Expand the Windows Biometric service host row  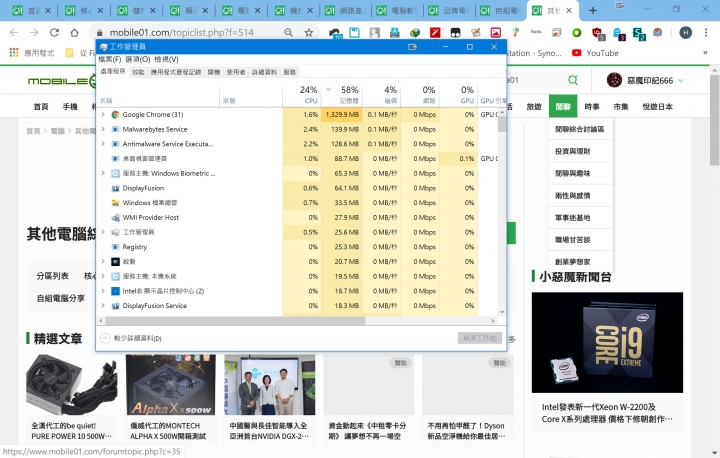(103, 173)
